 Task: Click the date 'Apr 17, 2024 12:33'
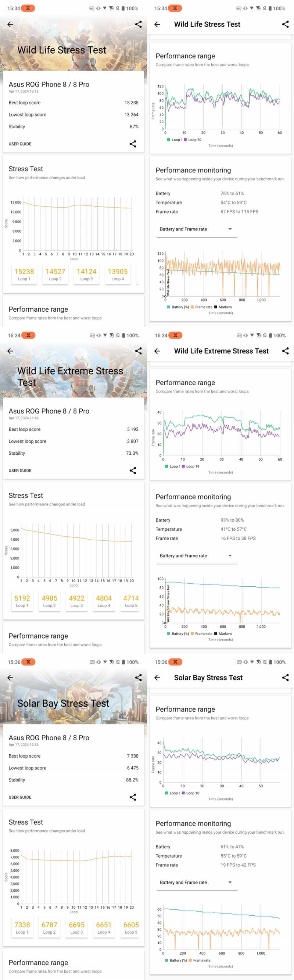click(x=24, y=744)
